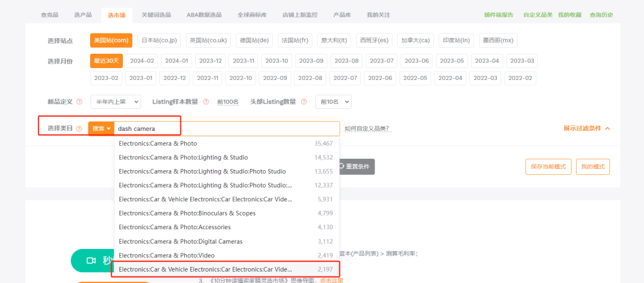Choose month 2023-06
This screenshot has width=644, height=283.
coord(416,61)
